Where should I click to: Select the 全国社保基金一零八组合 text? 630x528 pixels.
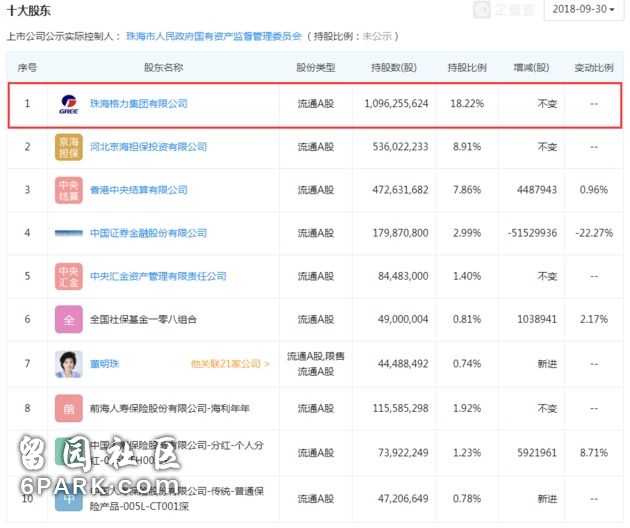(x=143, y=319)
